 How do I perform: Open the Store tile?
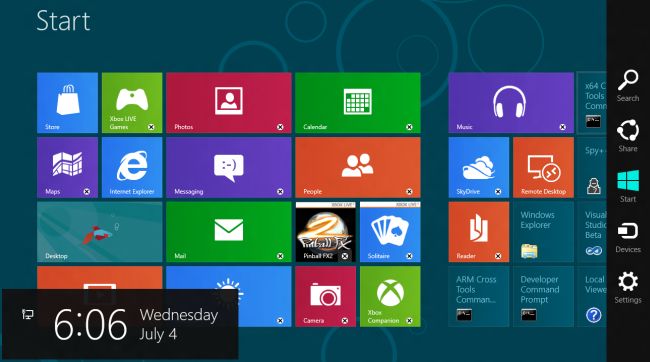[x=67, y=103]
